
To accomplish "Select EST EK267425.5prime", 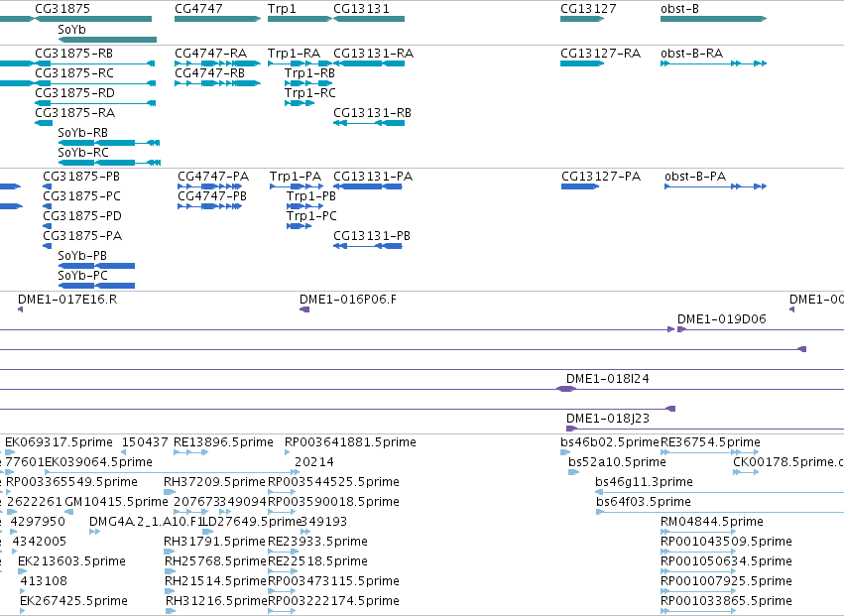I will 23,611.
